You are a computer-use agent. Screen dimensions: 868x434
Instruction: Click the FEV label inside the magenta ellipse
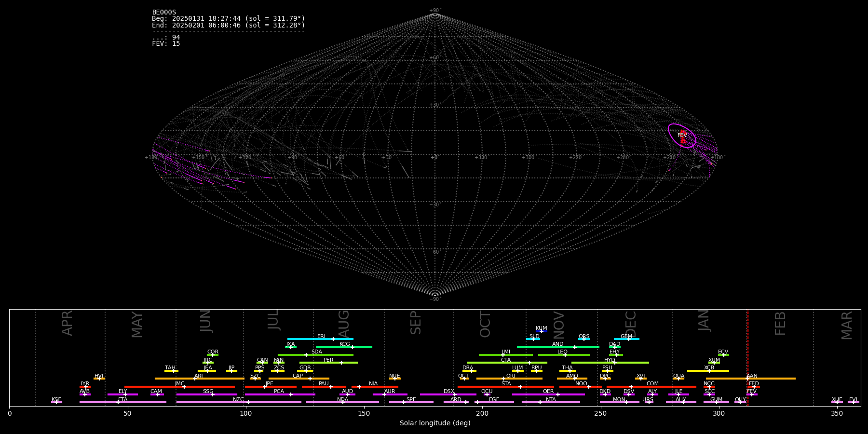point(682,136)
